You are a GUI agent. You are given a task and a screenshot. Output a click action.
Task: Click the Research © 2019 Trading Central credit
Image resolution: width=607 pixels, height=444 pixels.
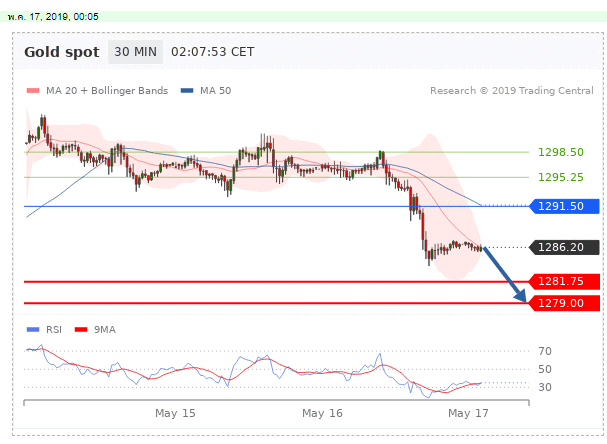[511, 91]
